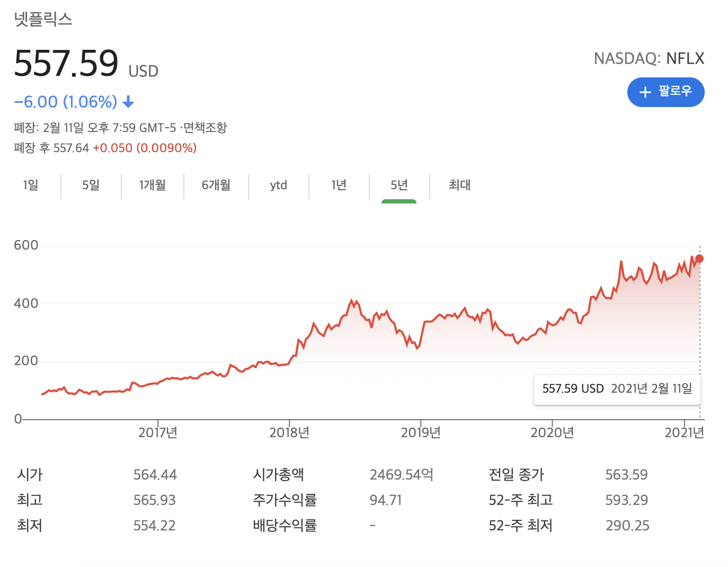The height and width of the screenshot is (567, 728).
Task: Click the 600 y-axis label
Action: [x=26, y=245]
